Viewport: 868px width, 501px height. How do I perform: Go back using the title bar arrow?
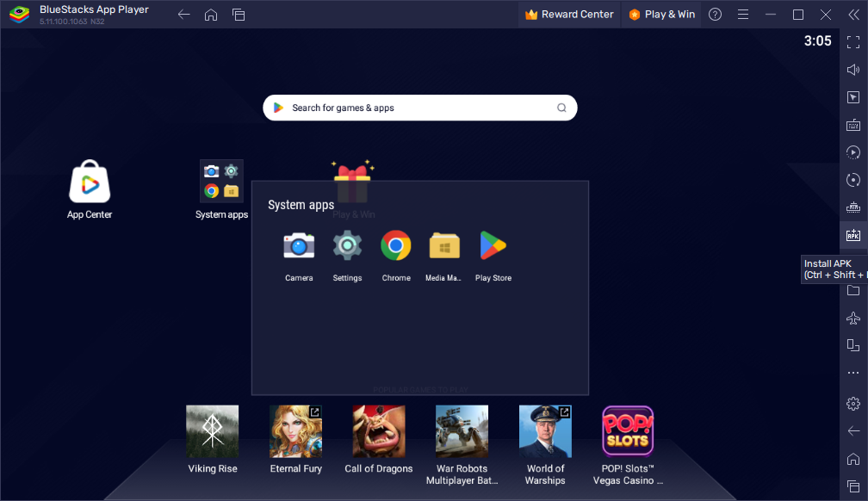tap(183, 15)
